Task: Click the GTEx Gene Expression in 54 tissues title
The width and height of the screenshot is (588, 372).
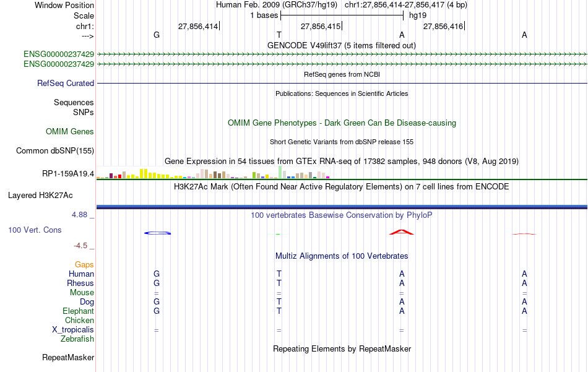Action: pyautogui.click(x=342, y=162)
